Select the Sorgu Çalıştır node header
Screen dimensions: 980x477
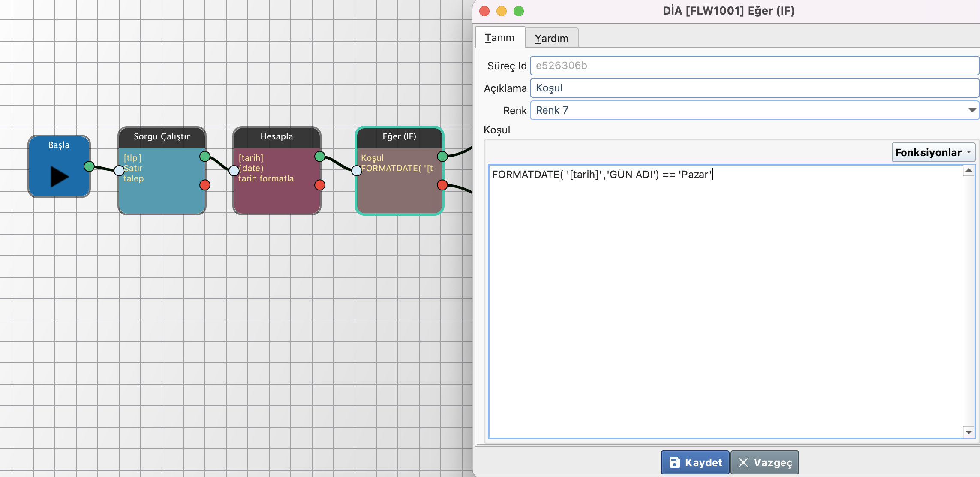point(162,137)
